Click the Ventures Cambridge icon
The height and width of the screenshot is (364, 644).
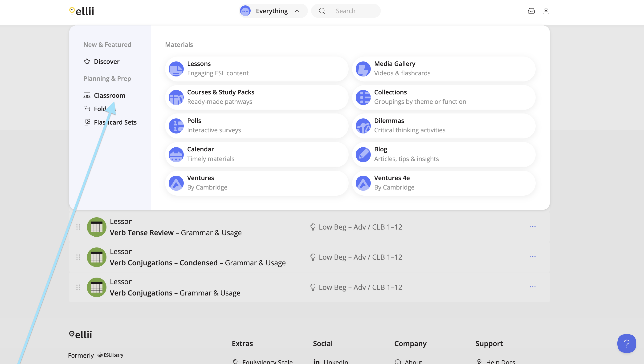176,183
